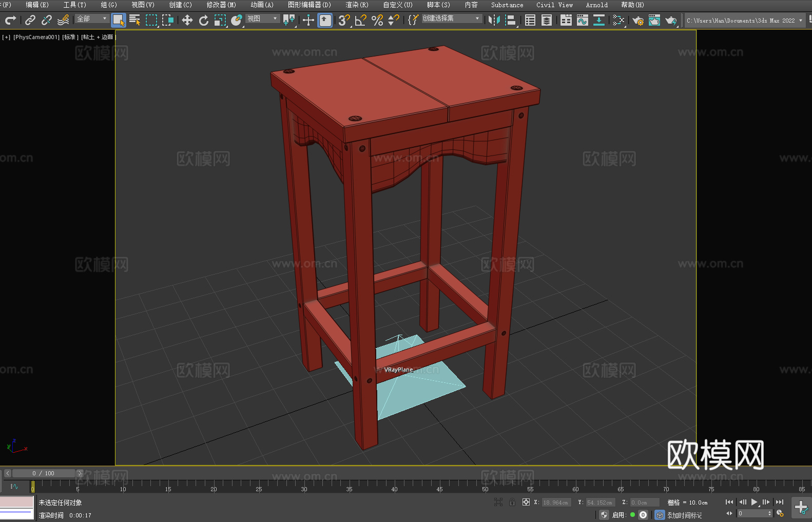The height and width of the screenshot is (522, 812).
Task: Open the 编辑(E) menu
Action: click(x=37, y=5)
